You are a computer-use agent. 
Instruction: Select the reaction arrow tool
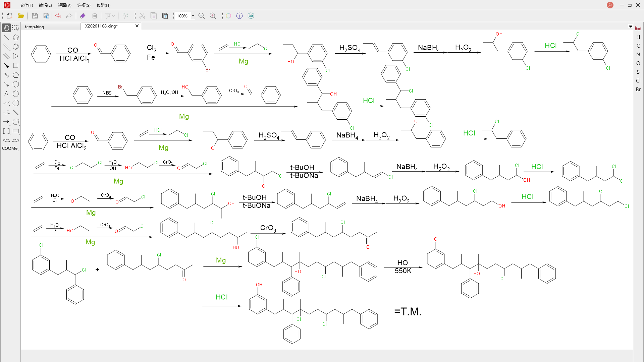pos(6,122)
